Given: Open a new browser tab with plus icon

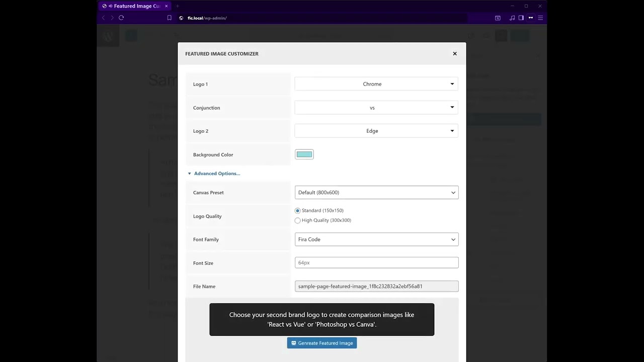Looking at the screenshot, I should pos(177,6).
